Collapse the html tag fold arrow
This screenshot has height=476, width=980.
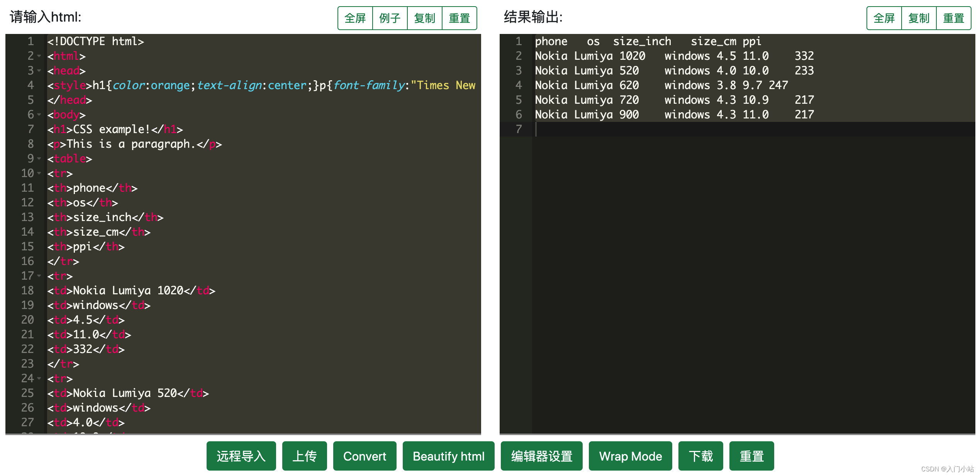point(39,56)
